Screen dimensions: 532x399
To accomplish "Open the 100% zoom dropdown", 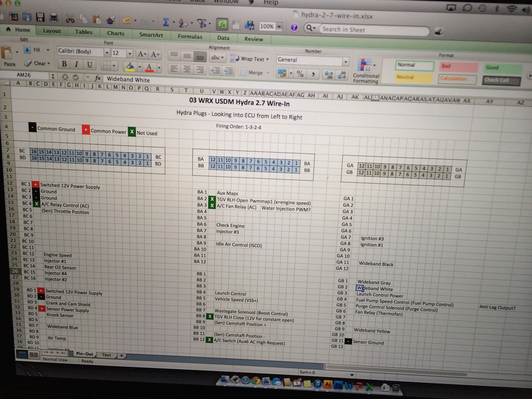I will point(279,27).
